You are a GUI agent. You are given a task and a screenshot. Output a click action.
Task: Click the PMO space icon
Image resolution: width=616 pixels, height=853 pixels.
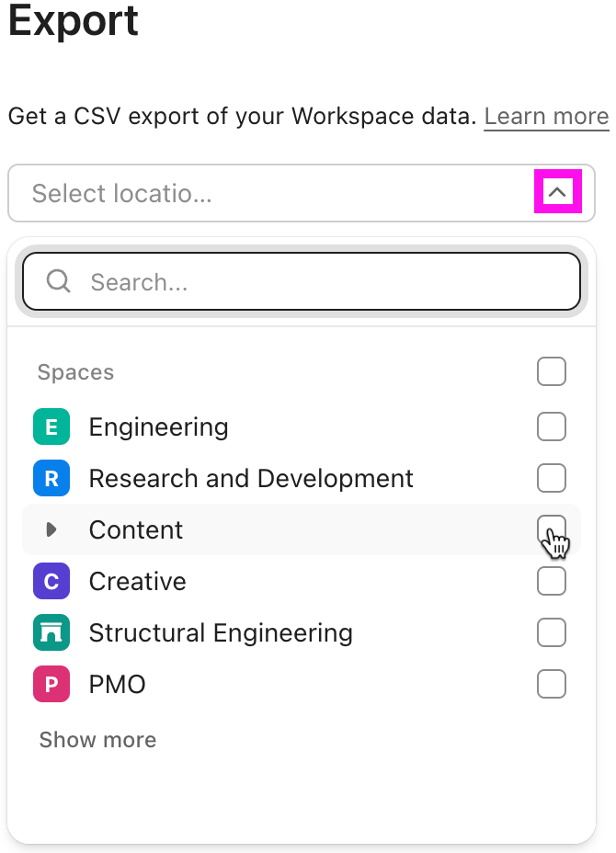[51, 684]
